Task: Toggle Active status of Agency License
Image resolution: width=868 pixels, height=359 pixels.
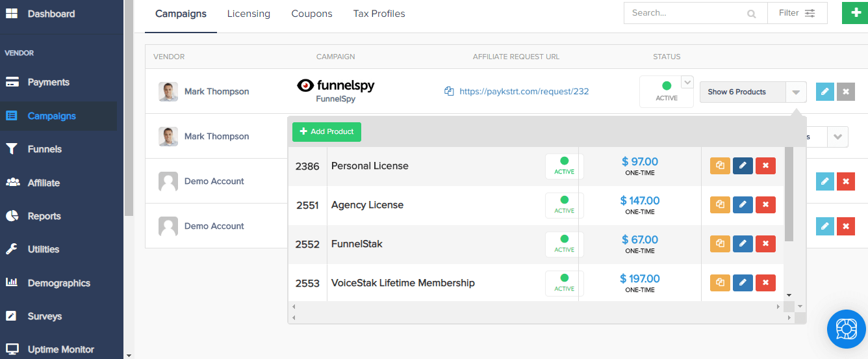Action: [x=564, y=205]
